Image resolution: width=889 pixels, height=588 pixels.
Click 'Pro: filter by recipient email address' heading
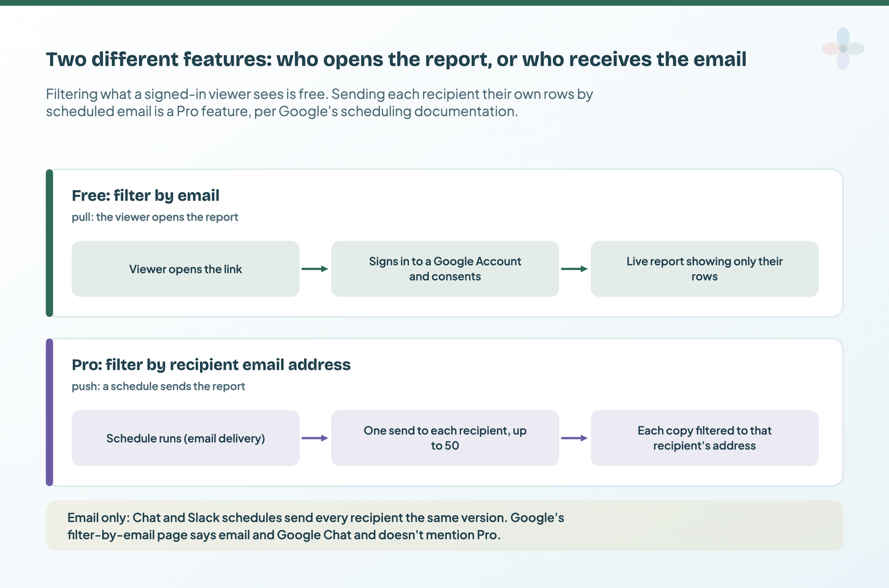(x=211, y=365)
